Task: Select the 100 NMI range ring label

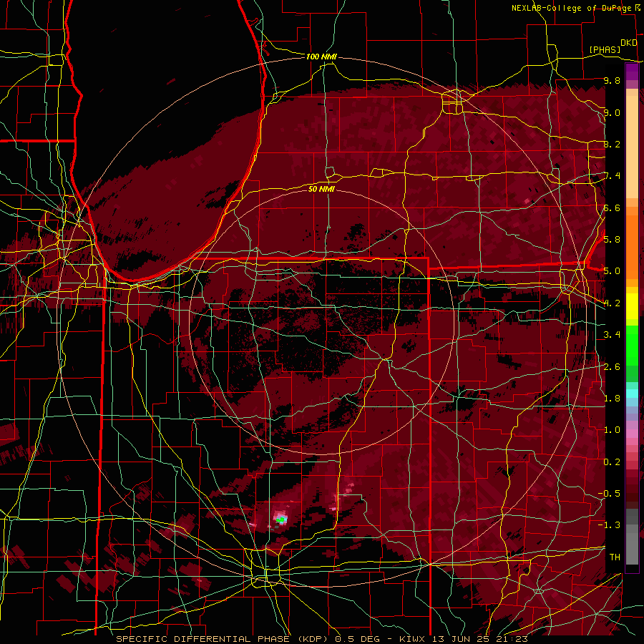Action: coord(321,57)
